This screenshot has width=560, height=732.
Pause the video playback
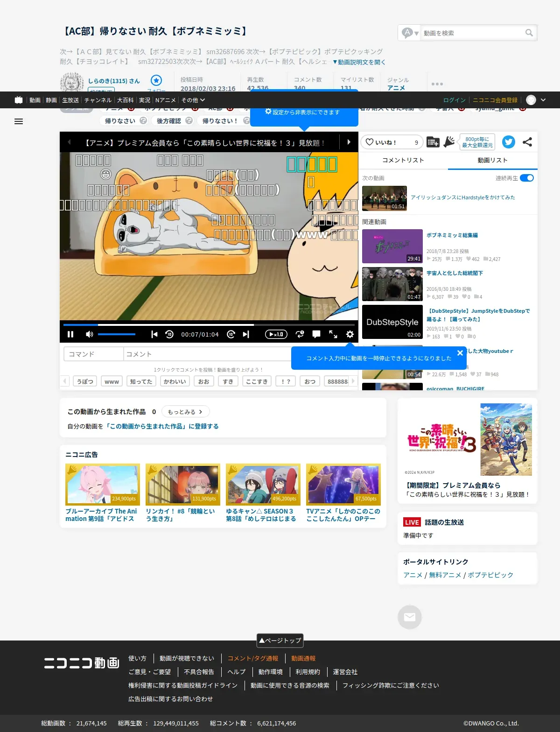click(x=70, y=334)
